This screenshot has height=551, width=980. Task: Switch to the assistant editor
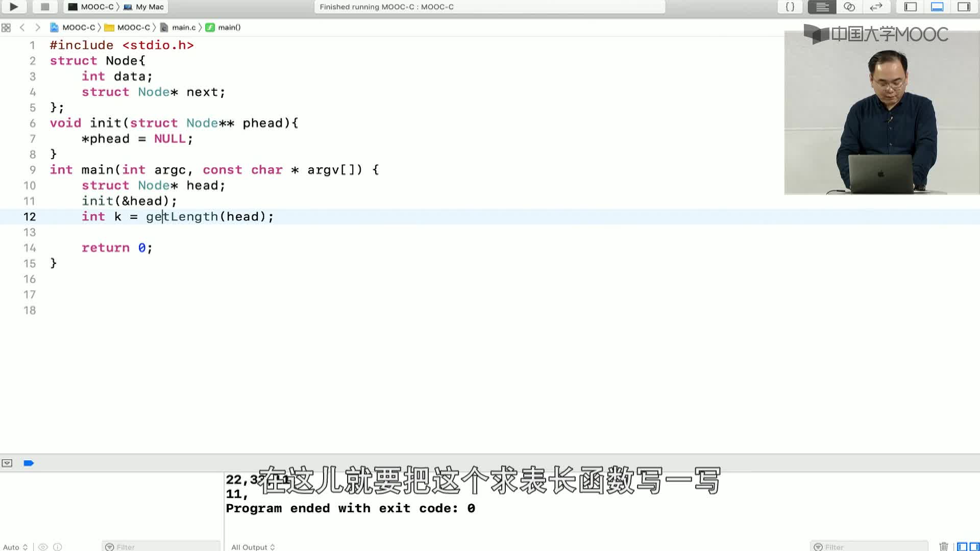pyautogui.click(x=849, y=7)
